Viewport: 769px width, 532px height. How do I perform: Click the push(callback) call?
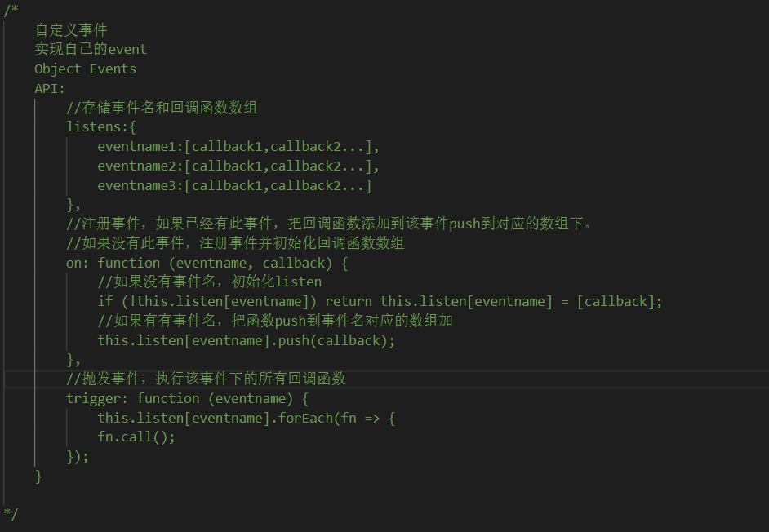click(x=336, y=340)
